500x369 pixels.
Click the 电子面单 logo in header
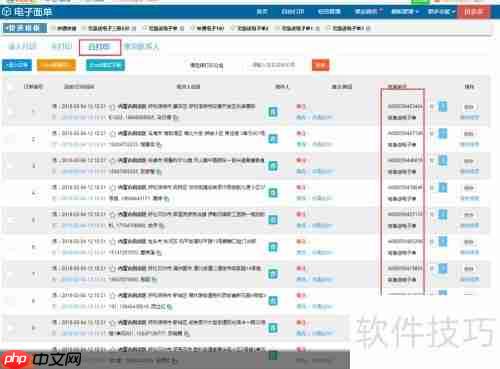27,12
